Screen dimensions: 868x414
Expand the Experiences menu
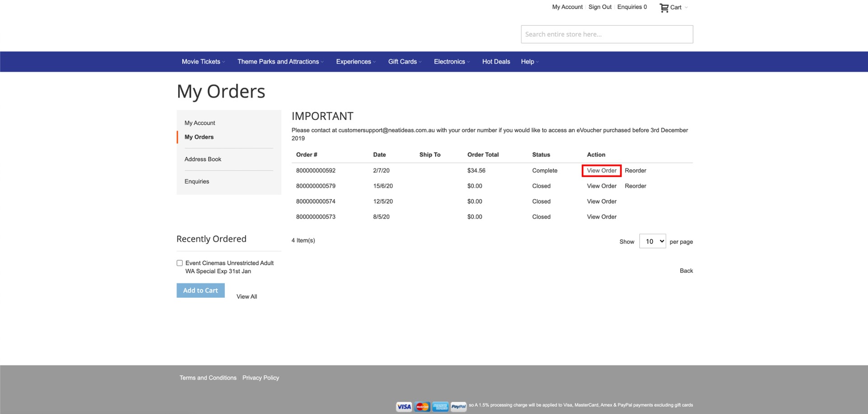pyautogui.click(x=356, y=62)
